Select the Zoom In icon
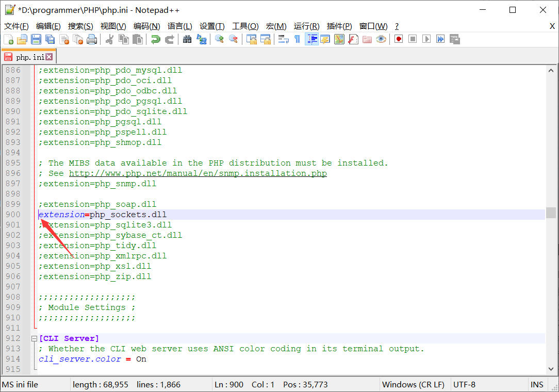The width and height of the screenshot is (559, 392). (x=219, y=39)
